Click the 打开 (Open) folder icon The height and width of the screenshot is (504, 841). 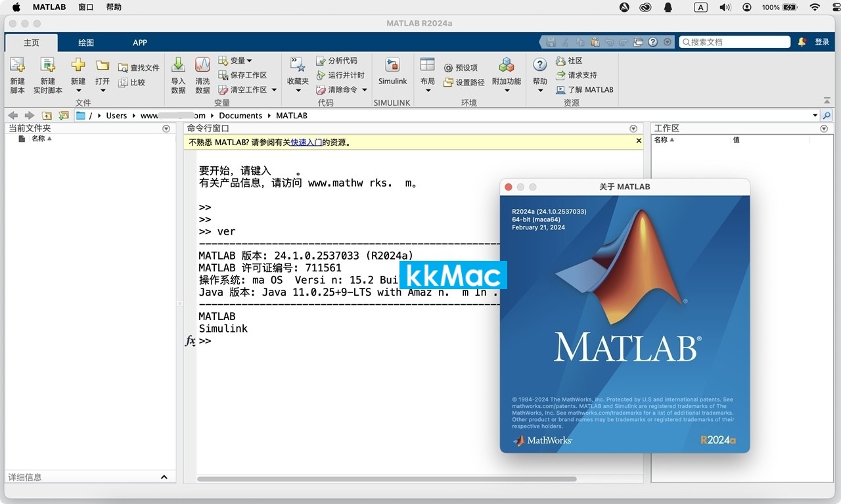[102, 66]
